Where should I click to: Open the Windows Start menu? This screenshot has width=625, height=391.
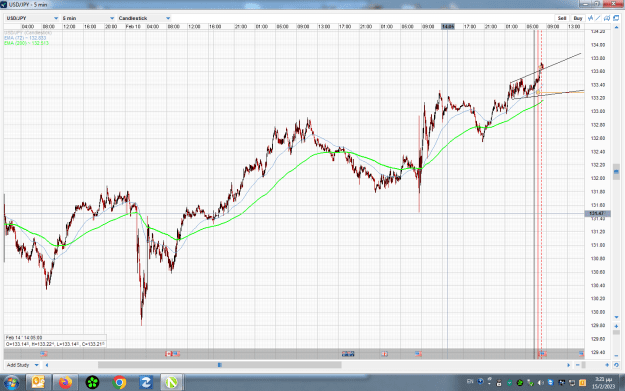[x=11, y=383]
